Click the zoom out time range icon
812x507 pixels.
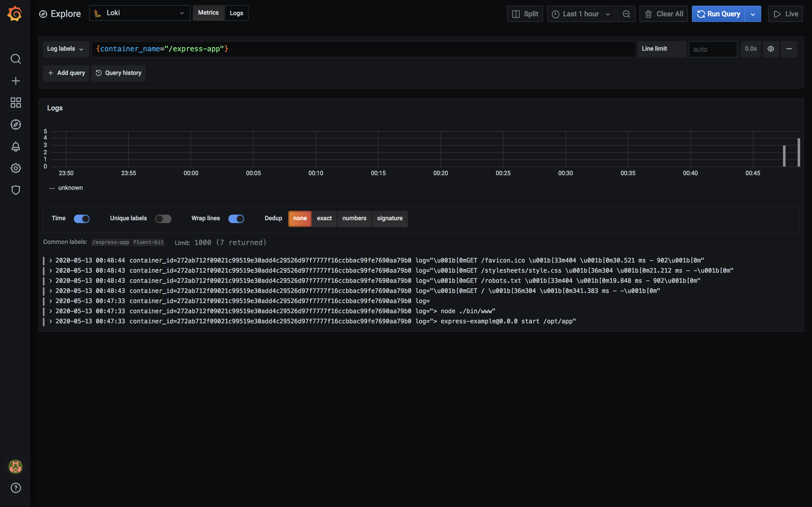pos(626,14)
